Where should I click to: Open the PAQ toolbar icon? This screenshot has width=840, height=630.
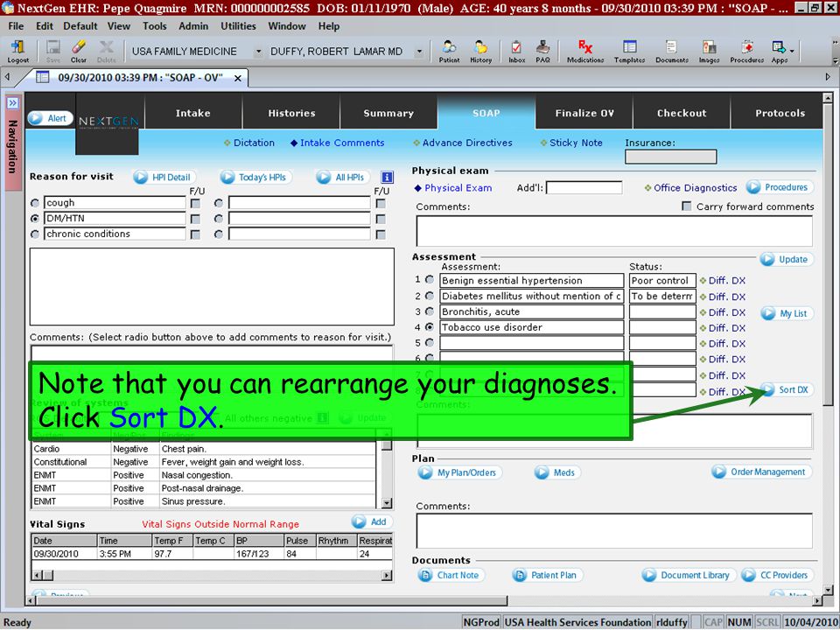[542, 52]
